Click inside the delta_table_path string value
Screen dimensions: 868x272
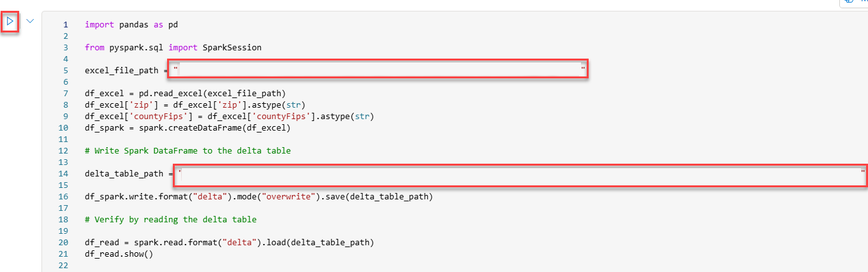click(x=520, y=174)
